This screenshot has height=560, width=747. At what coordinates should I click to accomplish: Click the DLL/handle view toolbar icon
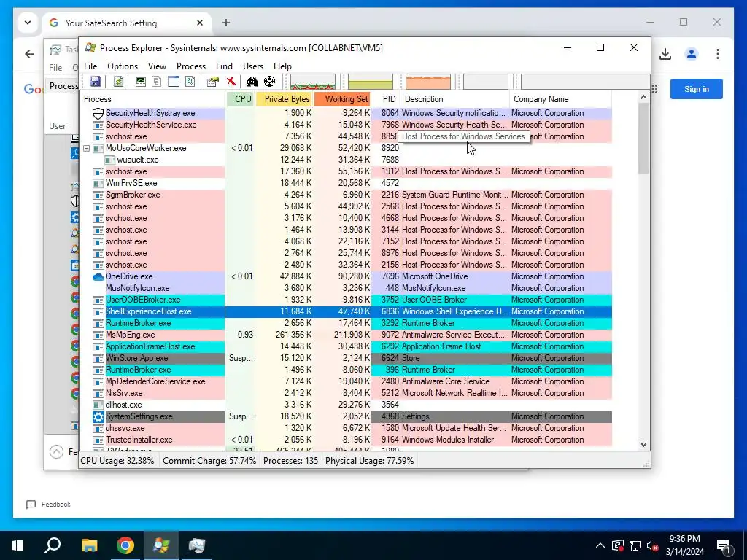[190, 82]
